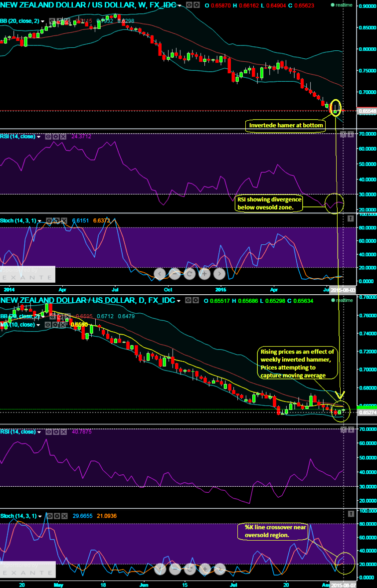This screenshot has height=588, width=377.
Task: Zoom in weekly chart with plus button
Action: point(204,274)
